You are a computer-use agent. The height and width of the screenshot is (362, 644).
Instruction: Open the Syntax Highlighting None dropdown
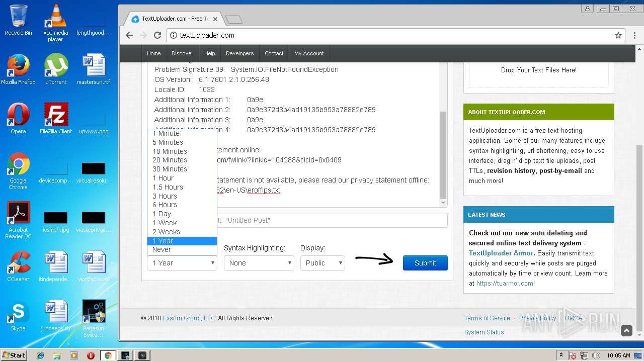coord(259,263)
